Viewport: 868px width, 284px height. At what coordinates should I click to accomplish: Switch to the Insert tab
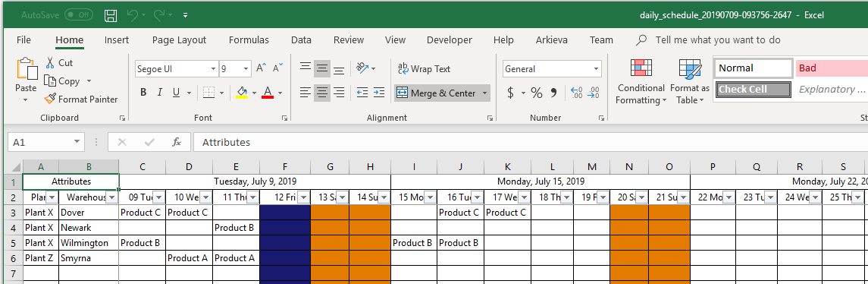117,40
